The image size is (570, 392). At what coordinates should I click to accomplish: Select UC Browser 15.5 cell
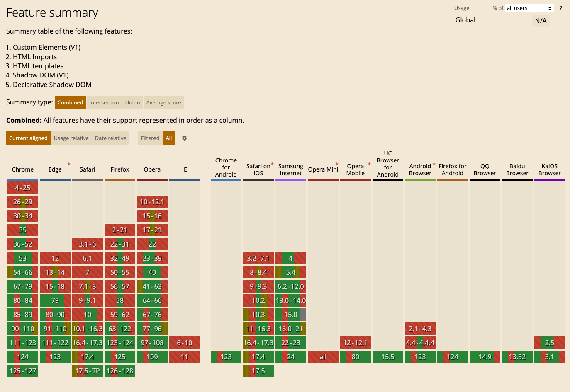[388, 357]
